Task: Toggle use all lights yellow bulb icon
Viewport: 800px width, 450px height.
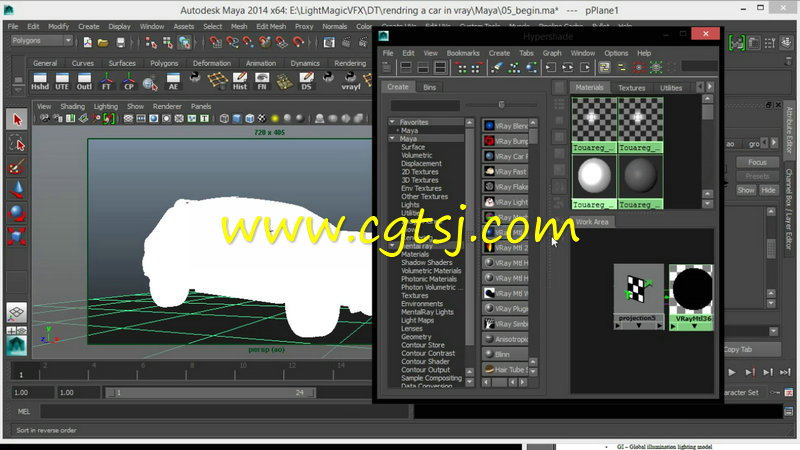Action: [x=274, y=118]
